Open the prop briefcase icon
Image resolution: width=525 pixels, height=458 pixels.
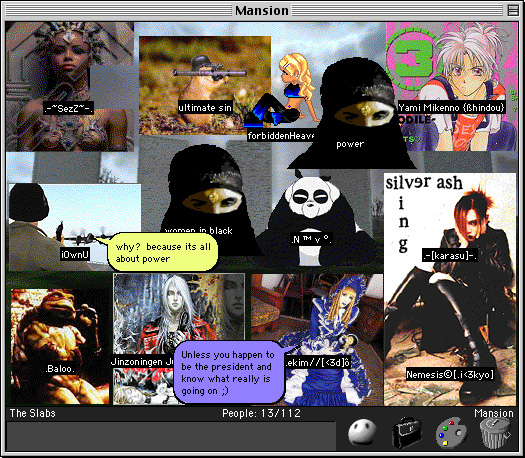pos(406,433)
